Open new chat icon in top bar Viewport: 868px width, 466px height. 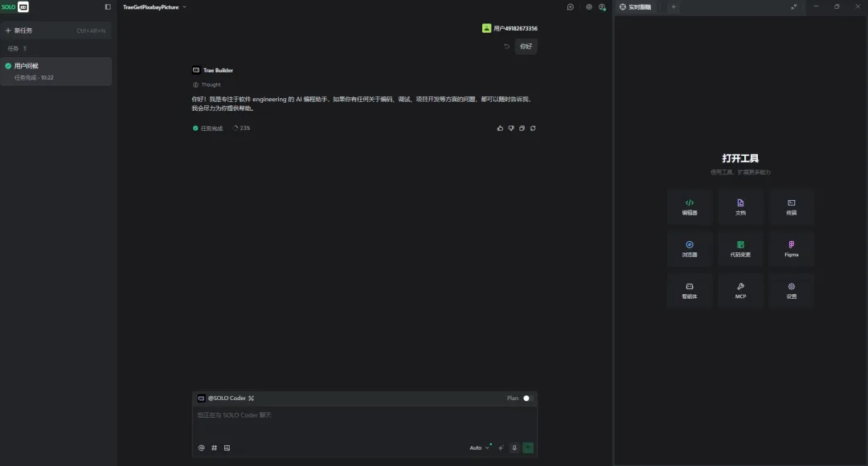point(570,7)
